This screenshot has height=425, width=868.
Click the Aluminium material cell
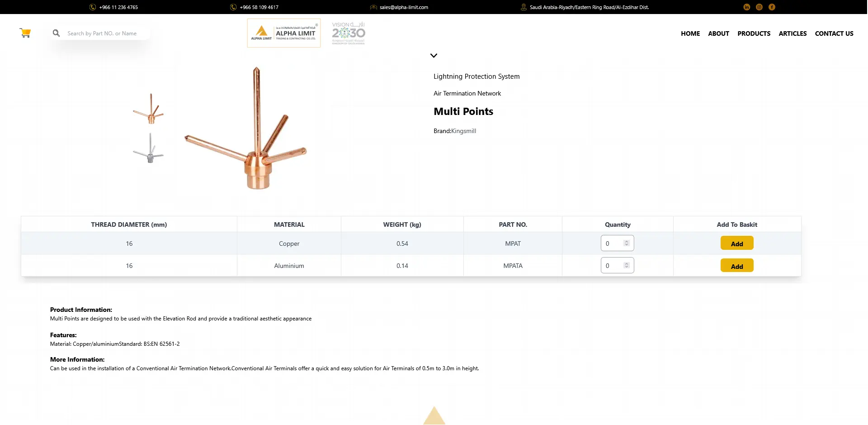tap(289, 266)
